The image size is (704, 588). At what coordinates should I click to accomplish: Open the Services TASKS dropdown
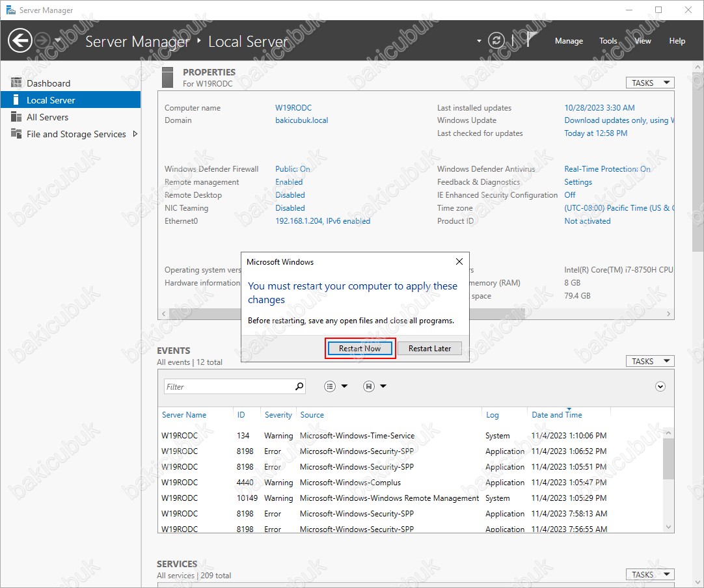650,574
